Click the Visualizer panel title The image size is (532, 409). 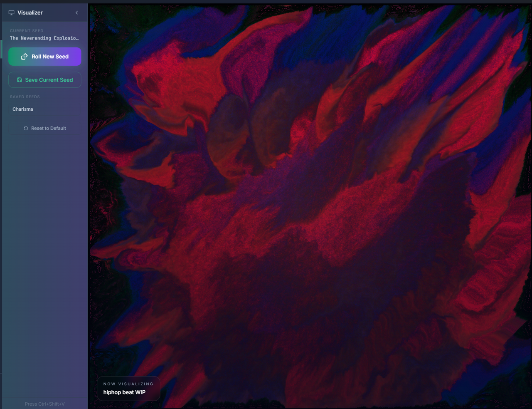point(30,12)
